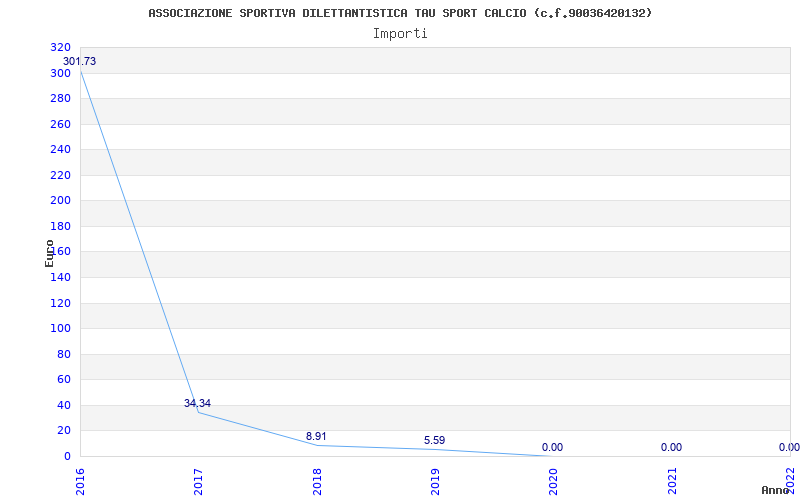Click the 180 y-axis tick label
The width and height of the screenshot is (800, 500).
tap(60, 226)
